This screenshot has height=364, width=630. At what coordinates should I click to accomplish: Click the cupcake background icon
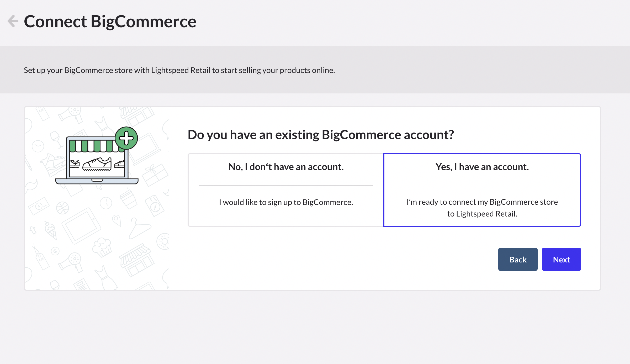[x=102, y=247]
